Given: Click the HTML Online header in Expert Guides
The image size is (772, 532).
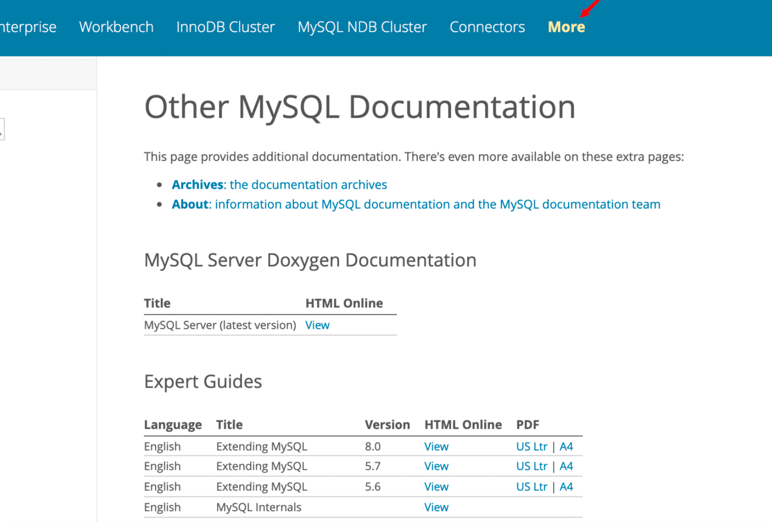Looking at the screenshot, I should [x=463, y=425].
